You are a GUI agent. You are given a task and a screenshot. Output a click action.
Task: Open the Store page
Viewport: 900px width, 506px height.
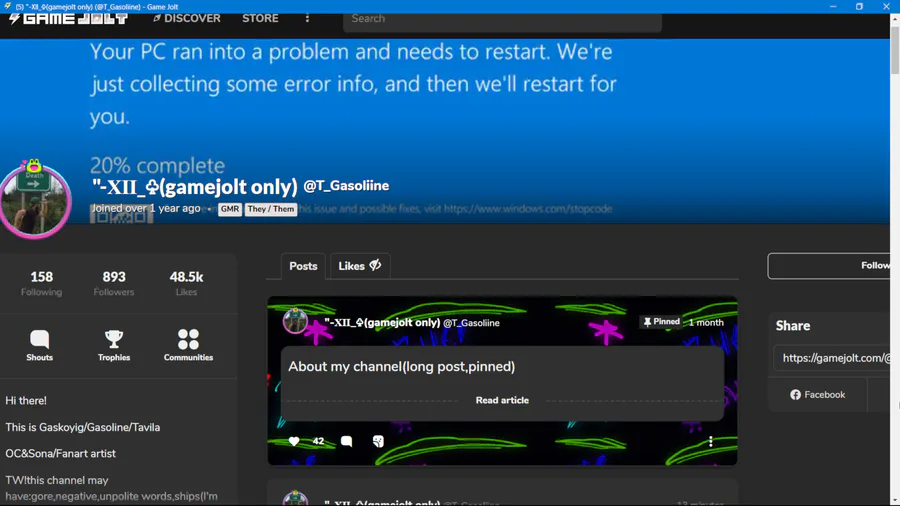(260, 18)
